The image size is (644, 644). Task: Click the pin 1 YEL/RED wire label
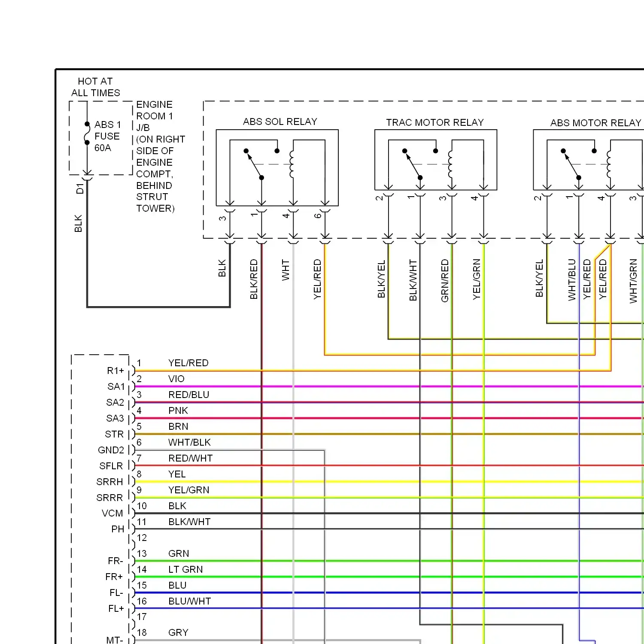pyautogui.click(x=188, y=363)
